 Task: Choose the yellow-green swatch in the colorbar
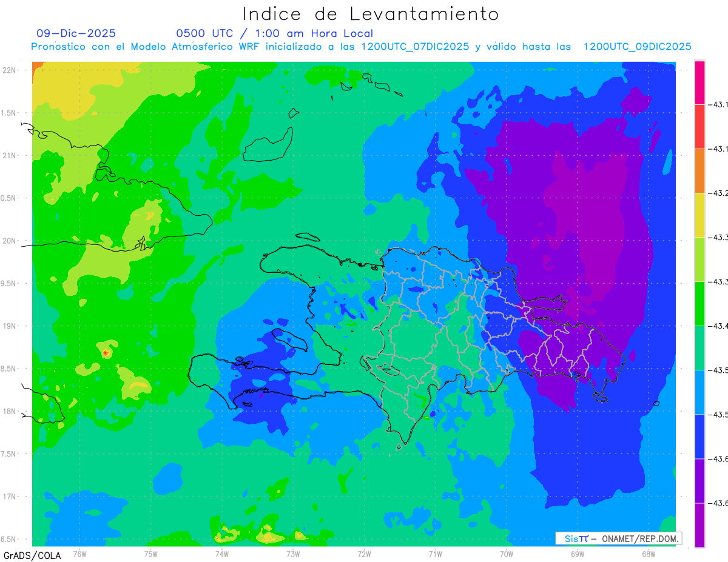coord(699,259)
